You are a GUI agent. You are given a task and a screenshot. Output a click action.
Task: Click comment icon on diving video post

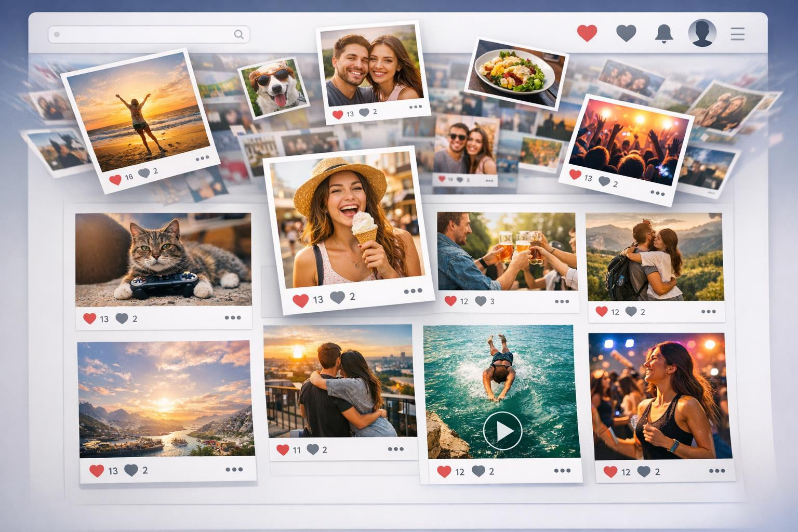[x=478, y=471]
